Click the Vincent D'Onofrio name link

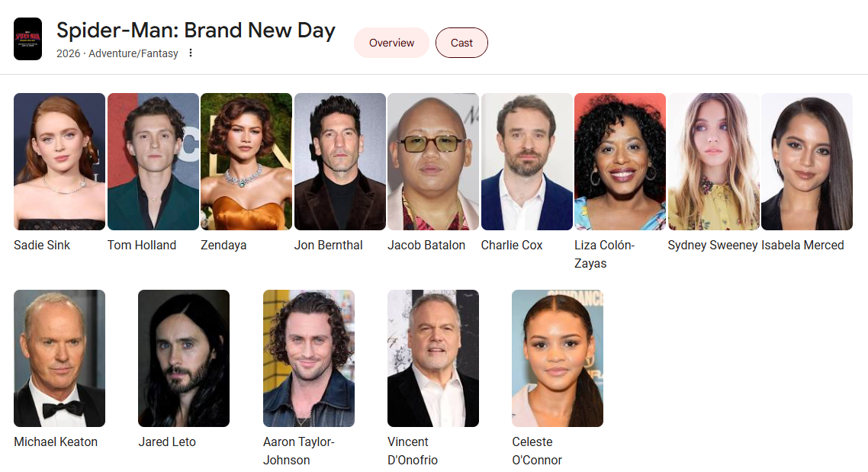413,451
